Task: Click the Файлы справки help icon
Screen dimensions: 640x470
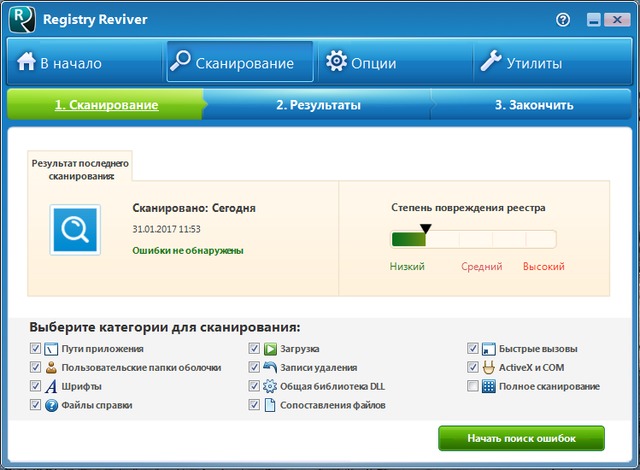Action: (x=51, y=405)
